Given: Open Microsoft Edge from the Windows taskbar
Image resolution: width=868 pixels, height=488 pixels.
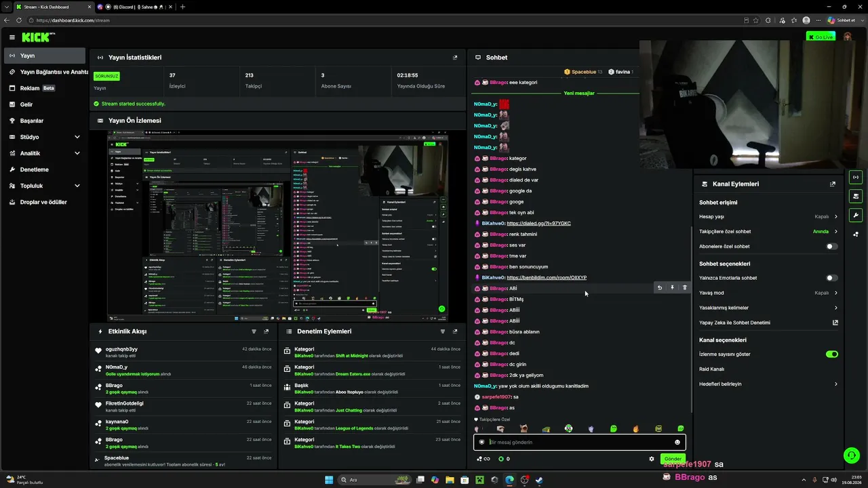Looking at the screenshot, I should [x=509, y=480].
